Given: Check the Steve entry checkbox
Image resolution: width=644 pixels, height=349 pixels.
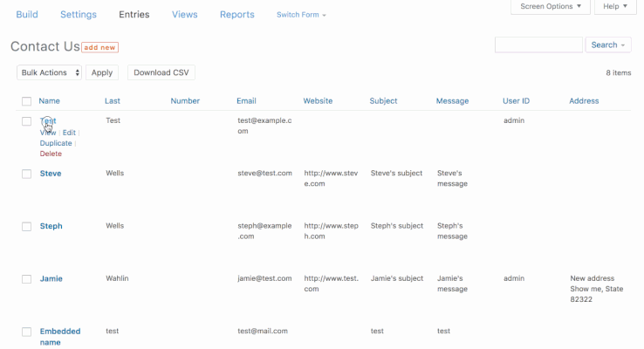Looking at the screenshot, I should pyautogui.click(x=27, y=174).
